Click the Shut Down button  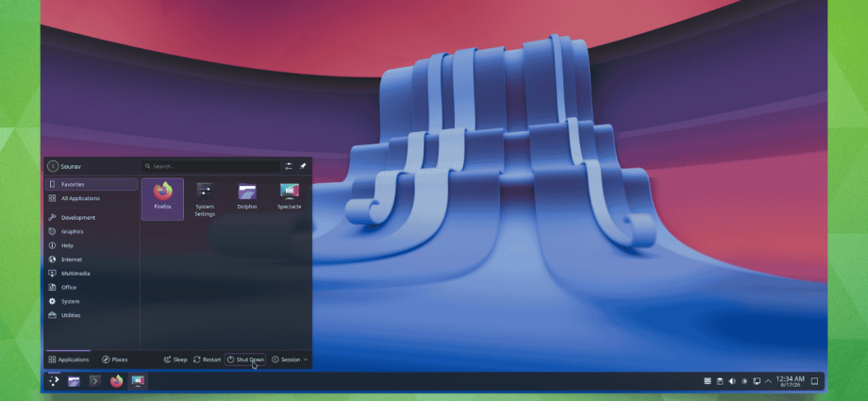tap(245, 359)
